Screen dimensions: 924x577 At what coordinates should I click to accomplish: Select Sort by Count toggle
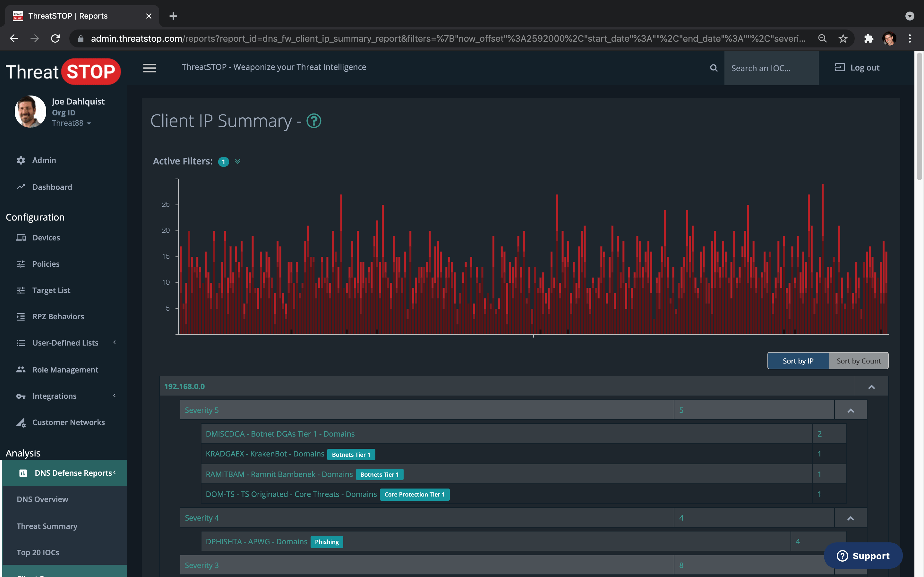858,361
